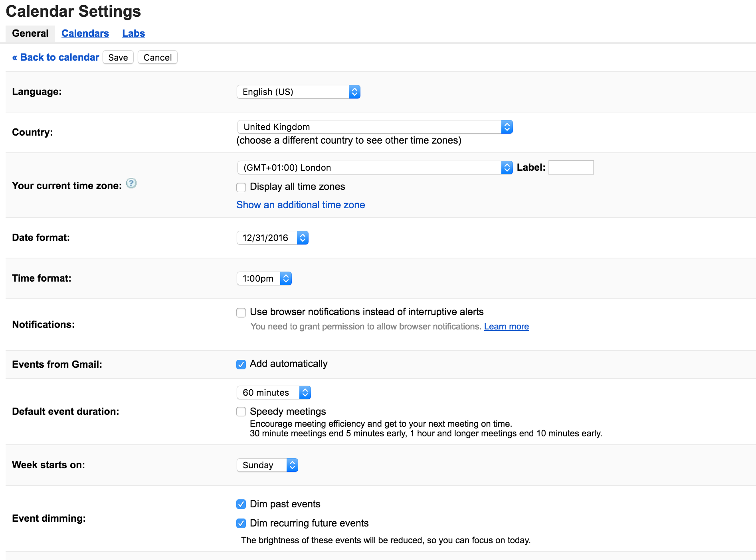Click the time zone help question mark icon
The width and height of the screenshot is (756, 560).
click(131, 183)
